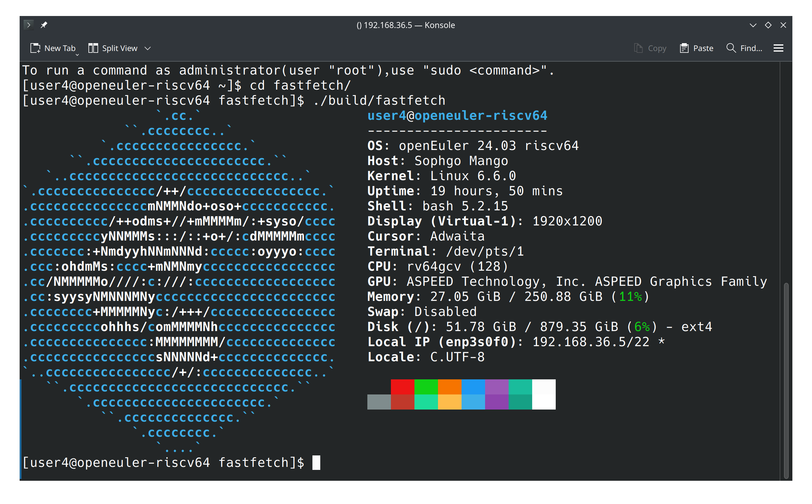Click the gray color block

tap(379, 402)
